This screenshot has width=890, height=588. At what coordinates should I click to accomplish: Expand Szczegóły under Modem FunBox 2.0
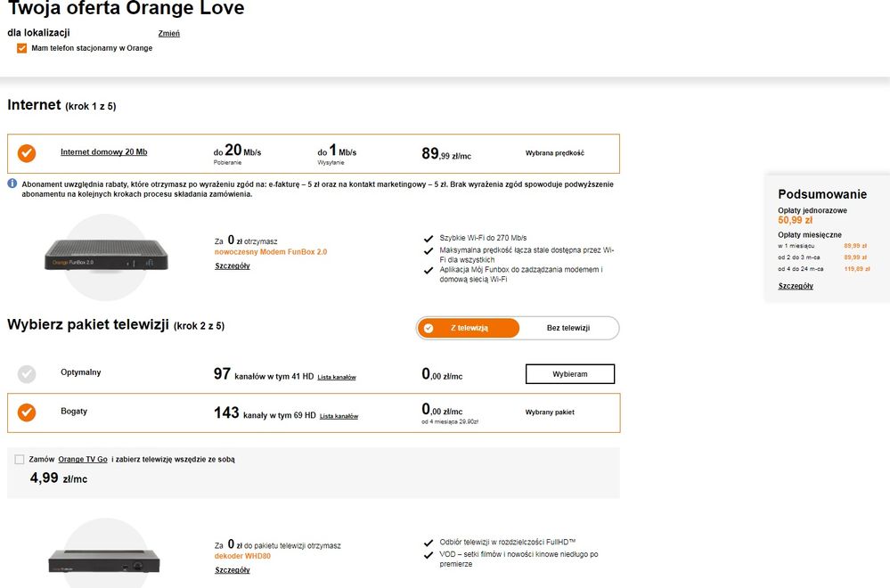pyautogui.click(x=232, y=265)
